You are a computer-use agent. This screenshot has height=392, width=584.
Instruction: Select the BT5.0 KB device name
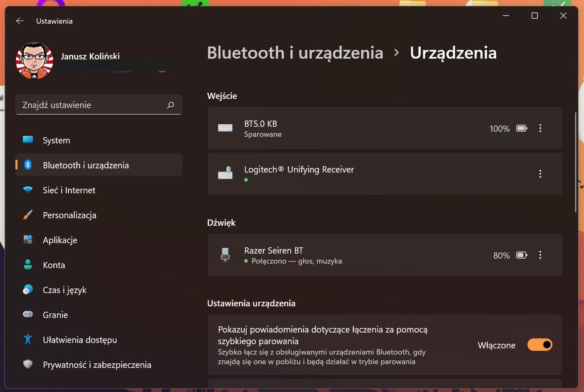260,124
